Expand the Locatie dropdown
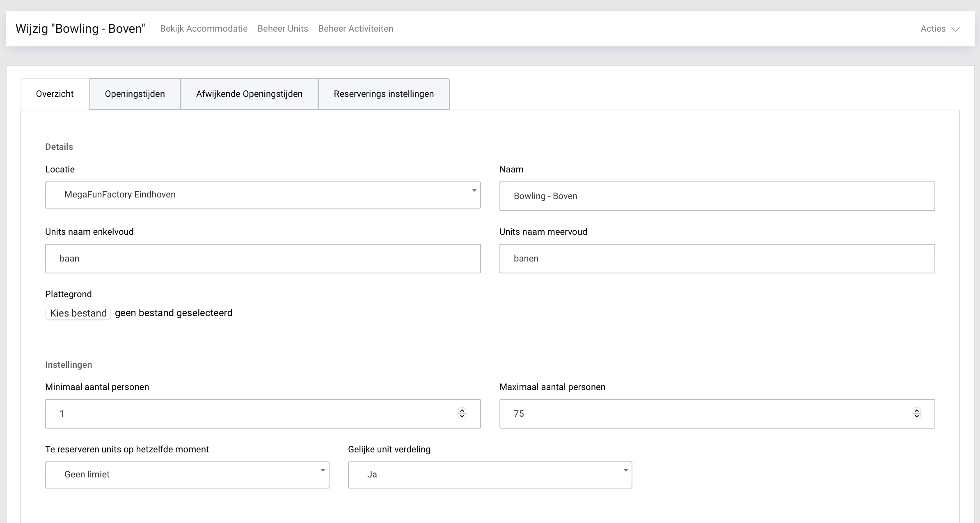Viewport: 980px width, 523px height. tap(263, 195)
